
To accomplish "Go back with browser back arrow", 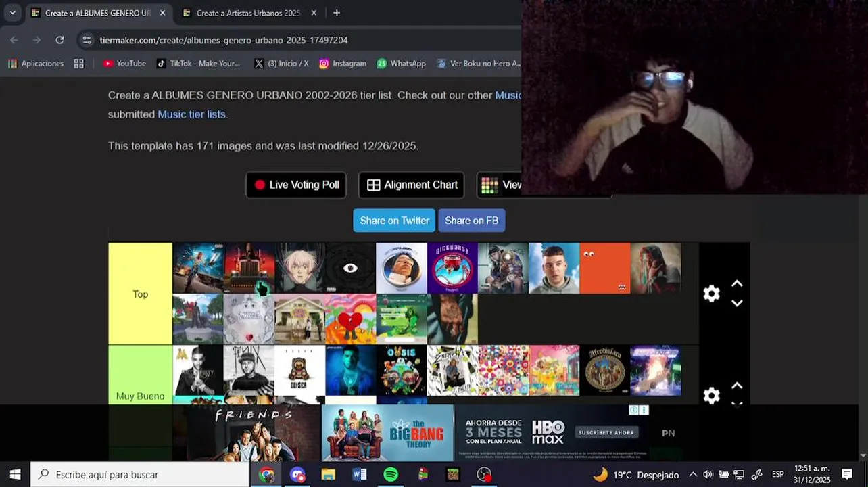I will [14, 40].
